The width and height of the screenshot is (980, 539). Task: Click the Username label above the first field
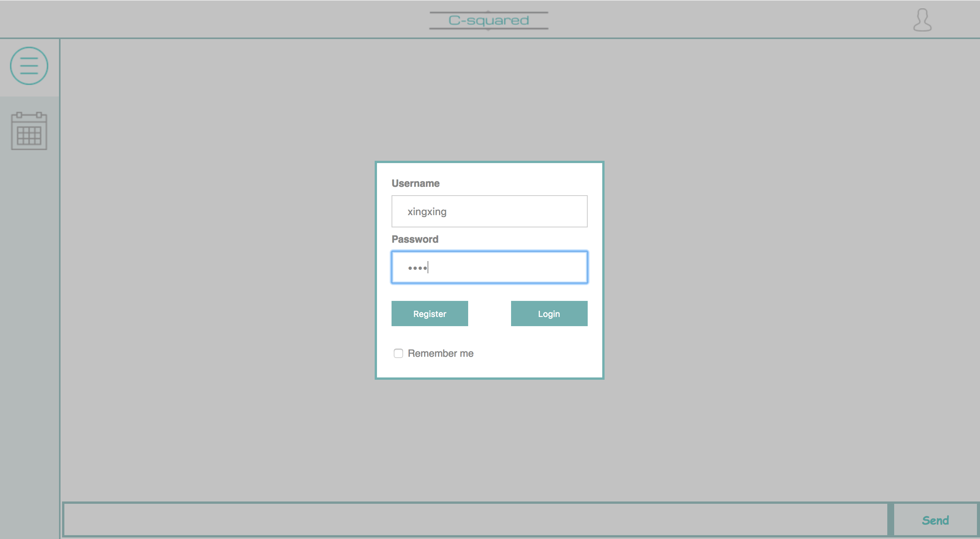tap(415, 183)
